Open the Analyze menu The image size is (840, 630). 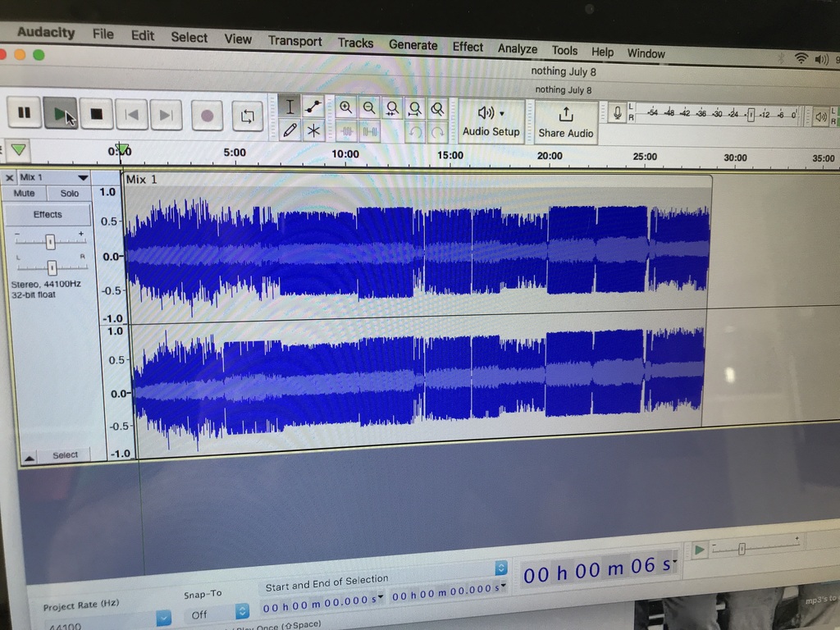[518, 48]
